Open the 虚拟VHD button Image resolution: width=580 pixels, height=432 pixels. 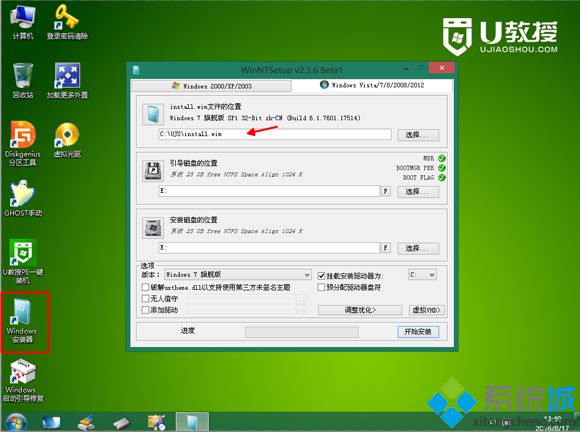(x=426, y=310)
